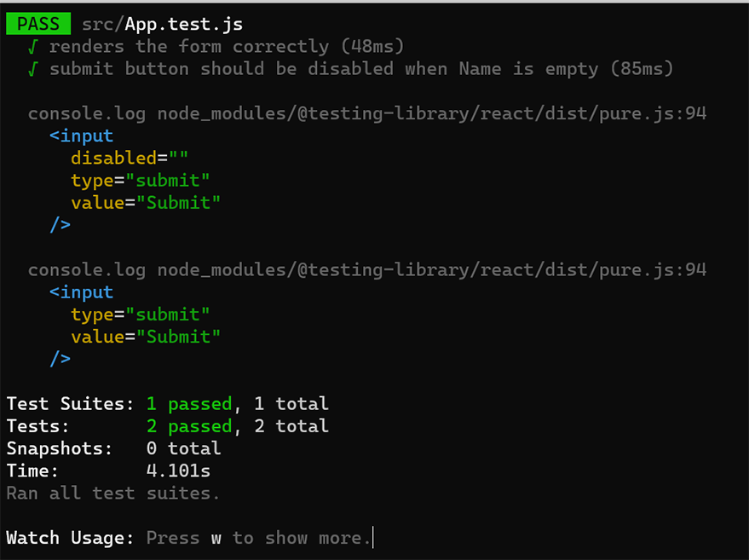
Task: Click the first <input opening tag
Action: coord(81,136)
